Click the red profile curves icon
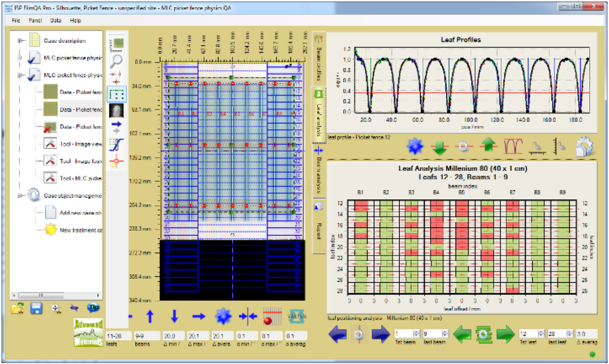609x364 pixels. (x=513, y=147)
